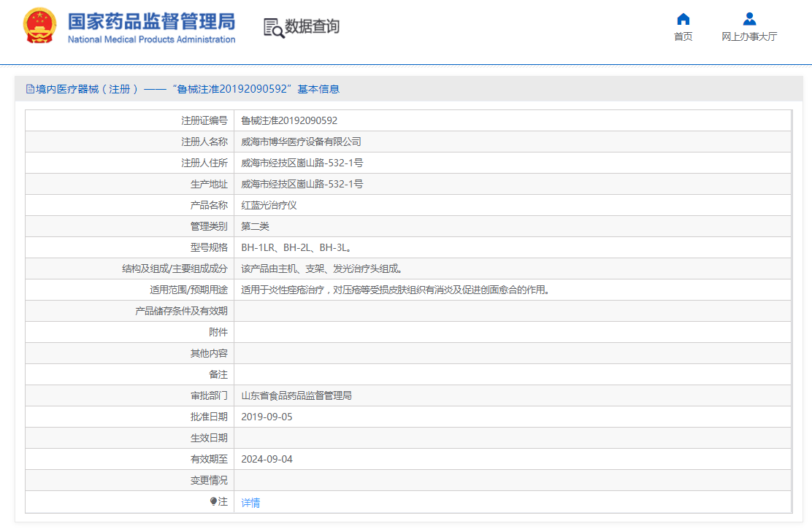Viewport: 812px width, 529px height.
Task: Click 首页 label
Action: [683, 36]
